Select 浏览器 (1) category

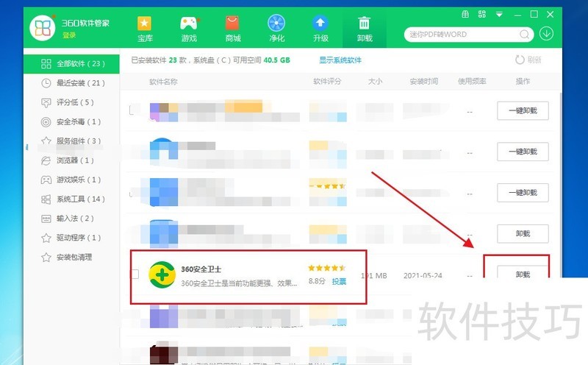71,160
